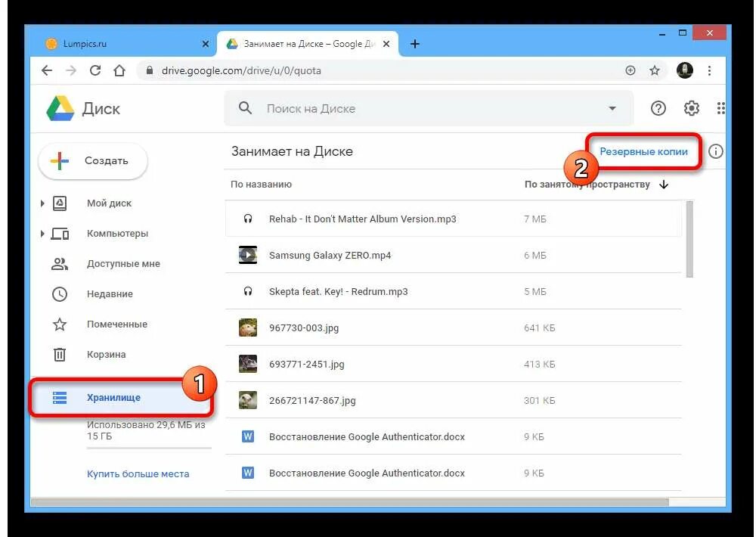Click the Компьютеры devices icon
Screen dimensions: 756x537
[60, 234]
